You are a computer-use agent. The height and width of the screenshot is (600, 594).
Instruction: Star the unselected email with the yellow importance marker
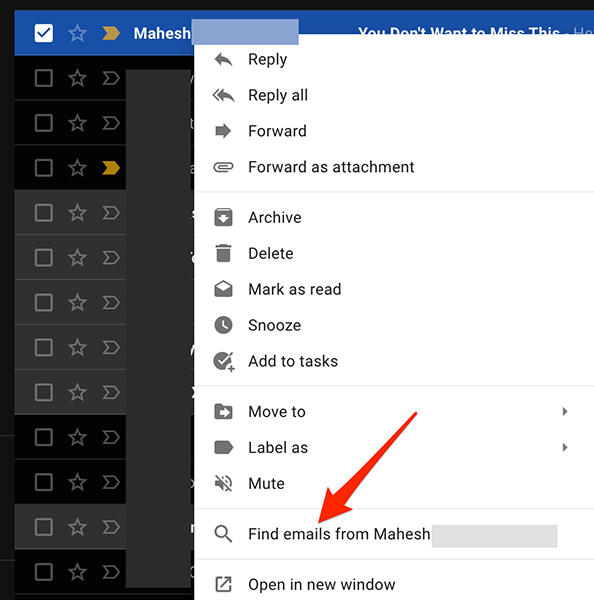click(77, 168)
